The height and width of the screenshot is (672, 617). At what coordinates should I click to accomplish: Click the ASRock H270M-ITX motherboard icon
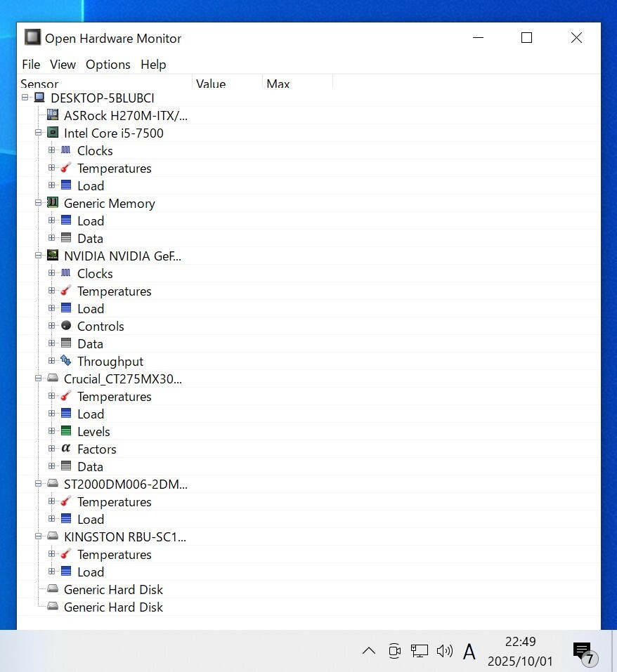53,115
